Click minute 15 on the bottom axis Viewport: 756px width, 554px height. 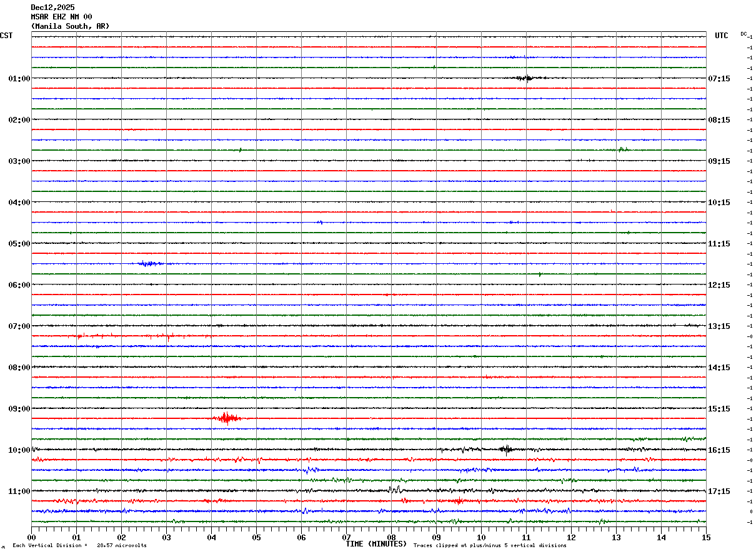pos(706,537)
